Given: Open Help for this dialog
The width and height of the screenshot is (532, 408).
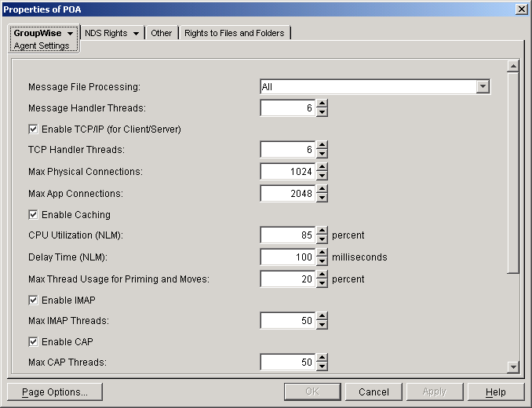Looking at the screenshot, I should point(496,392).
